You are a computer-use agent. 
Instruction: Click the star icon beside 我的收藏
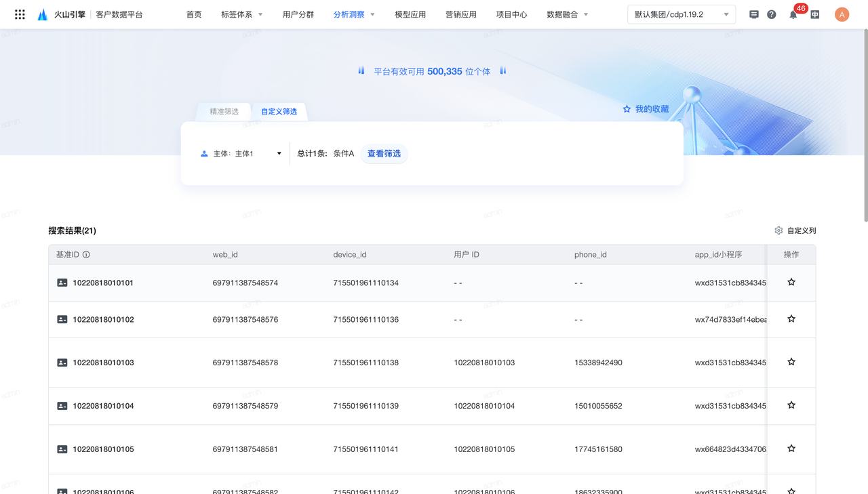627,109
